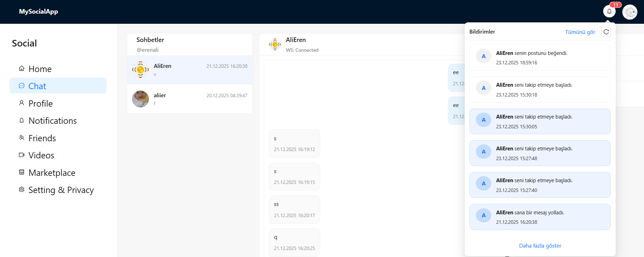Open the follow notification from 23.12.2025 15:30:05
The image size is (644, 257).
click(x=540, y=121)
